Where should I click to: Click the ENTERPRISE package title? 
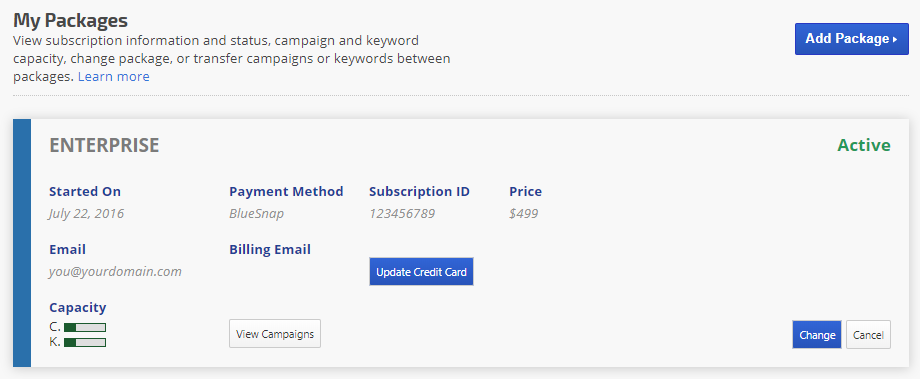click(104, 145)
